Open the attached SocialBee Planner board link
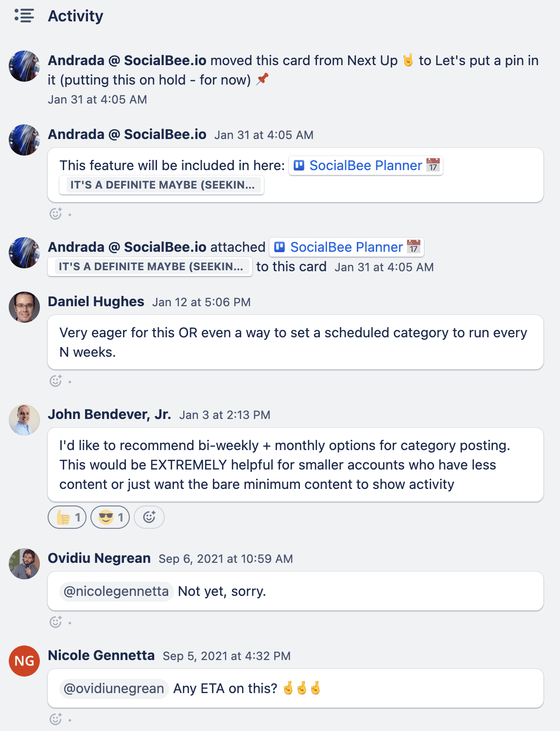560x731 pixels. tap(346, 247)
